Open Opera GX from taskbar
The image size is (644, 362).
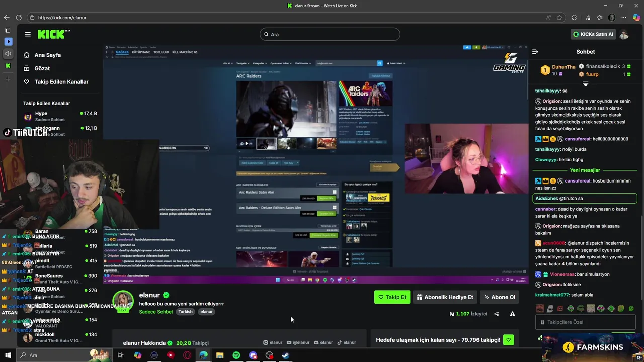[x=187, y=355]
